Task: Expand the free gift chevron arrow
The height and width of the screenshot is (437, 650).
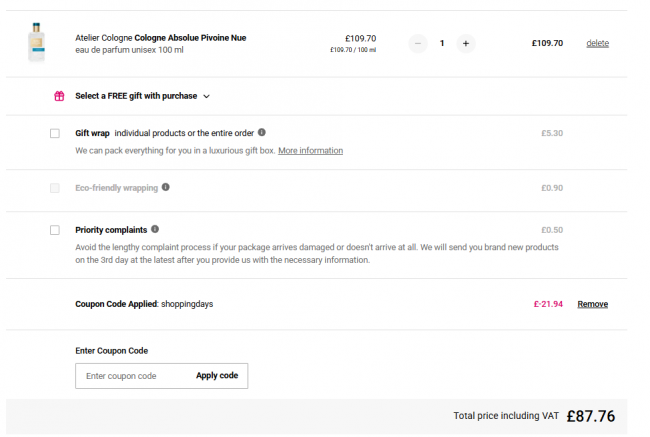Action: (x=206, y=97)
